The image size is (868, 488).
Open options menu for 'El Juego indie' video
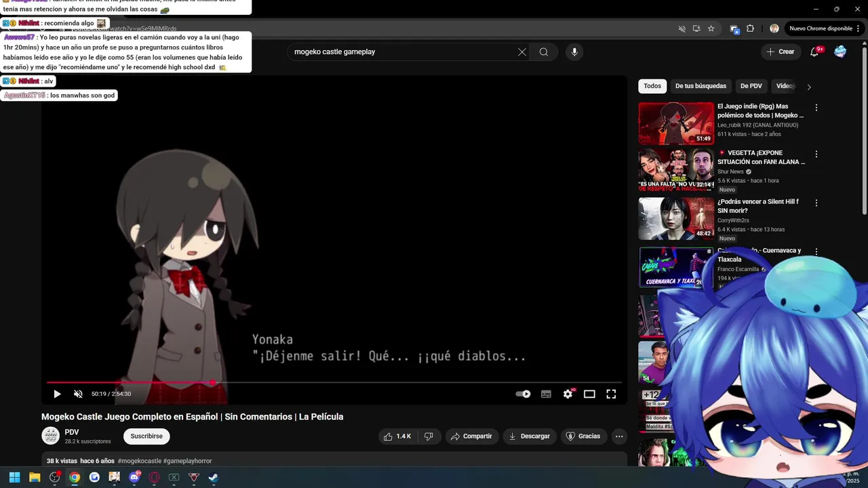[816, 108]
